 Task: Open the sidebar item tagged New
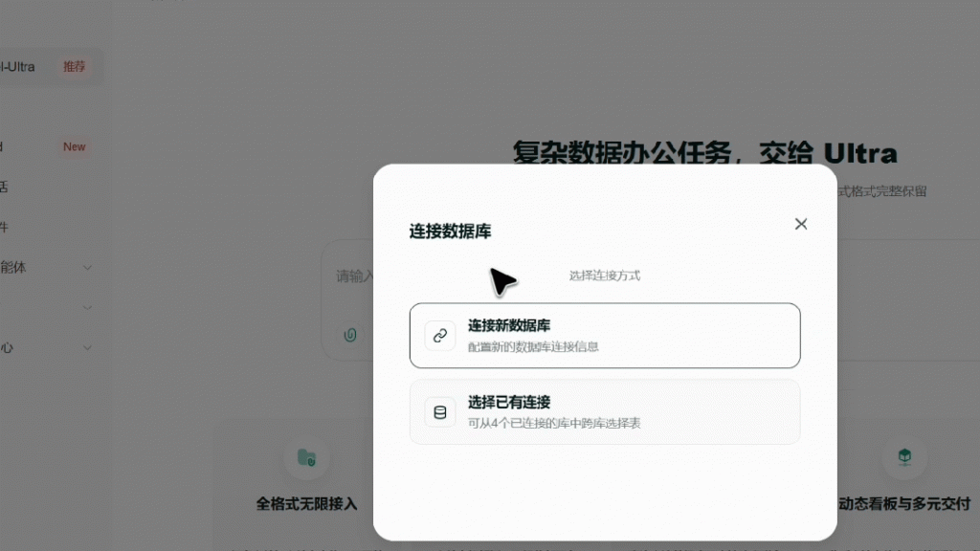coord(47,146)
